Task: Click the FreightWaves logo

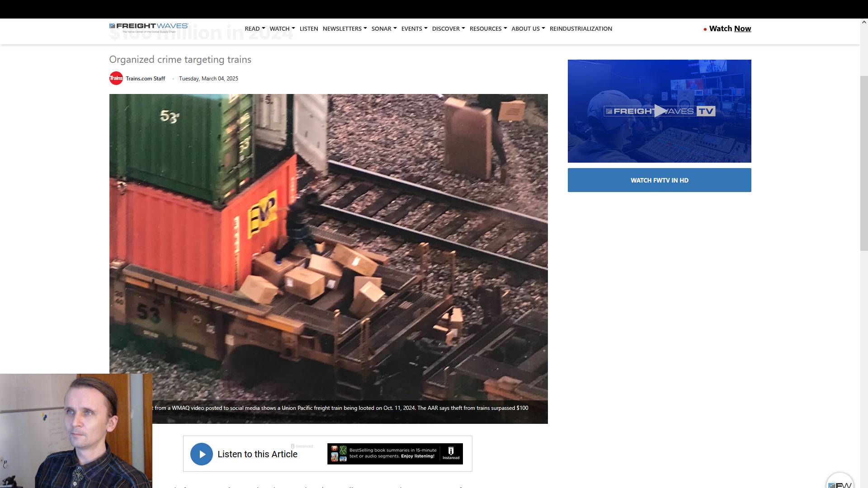Action: (x=148, y=28)
